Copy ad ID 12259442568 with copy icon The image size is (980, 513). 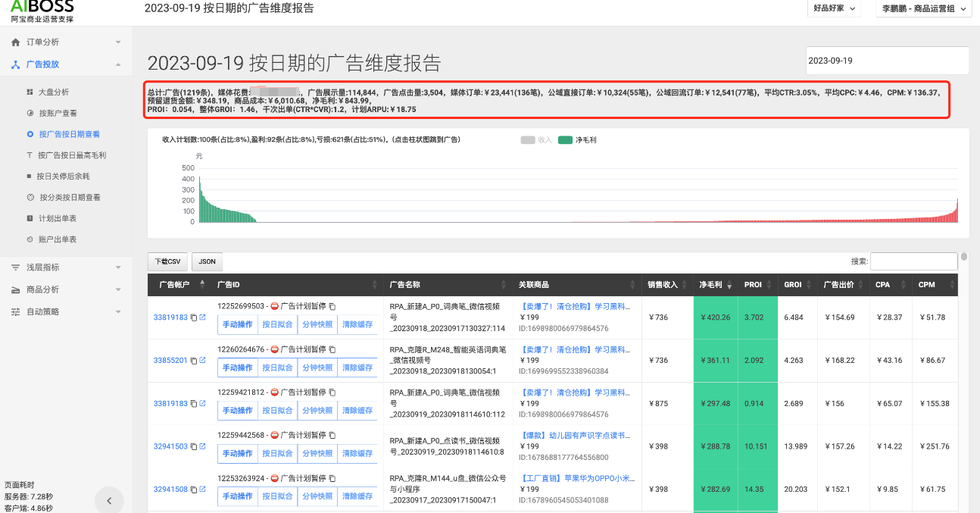pyautogui.click(x=332, y=435)
